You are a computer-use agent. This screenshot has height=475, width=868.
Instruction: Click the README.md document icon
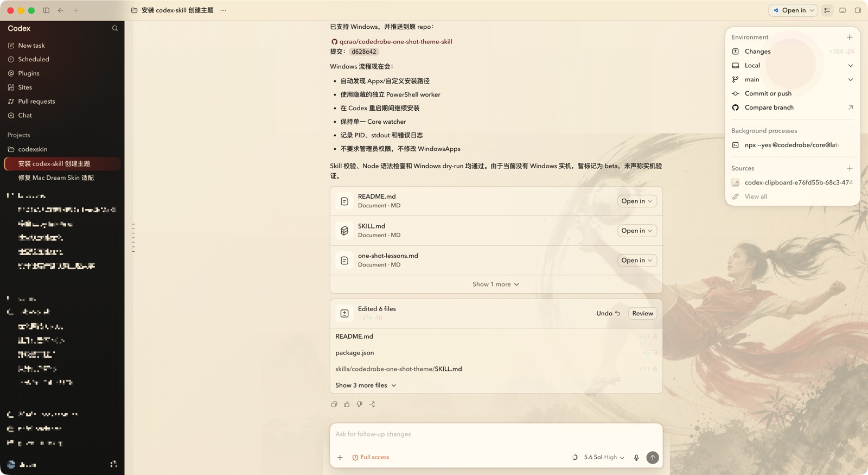click(344, 201)
